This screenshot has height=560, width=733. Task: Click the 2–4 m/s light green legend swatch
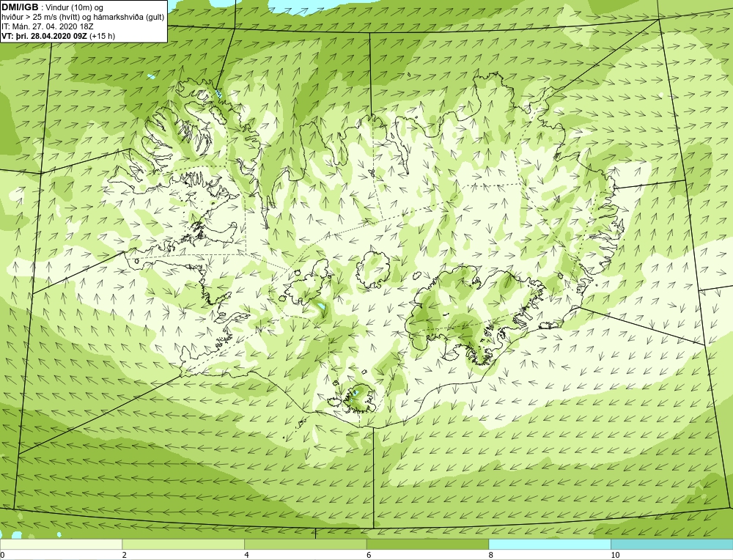183,544
